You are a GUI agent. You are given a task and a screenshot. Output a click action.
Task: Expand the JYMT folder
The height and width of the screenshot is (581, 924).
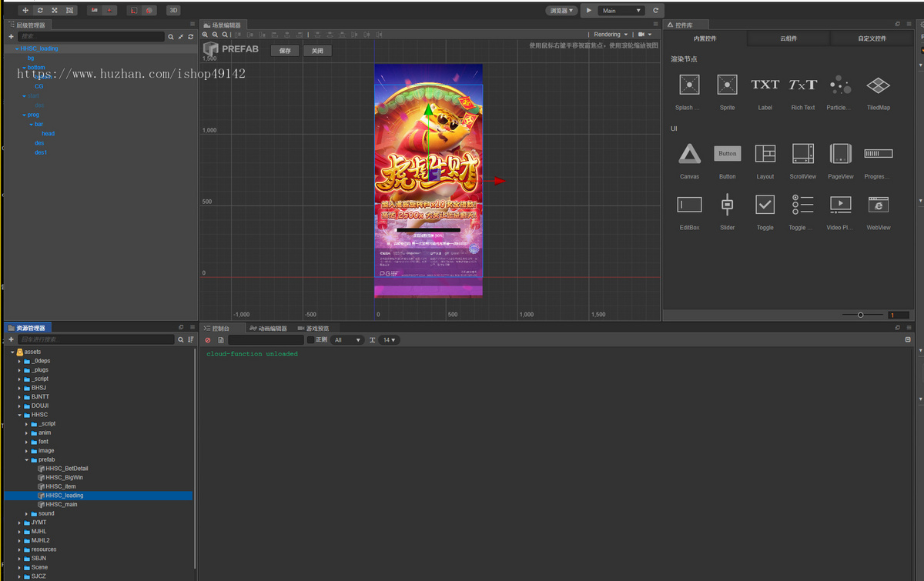coord(20,523)
